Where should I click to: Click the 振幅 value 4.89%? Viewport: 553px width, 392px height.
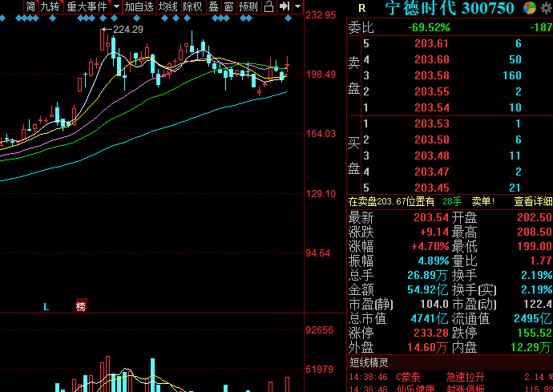(434, 261)
